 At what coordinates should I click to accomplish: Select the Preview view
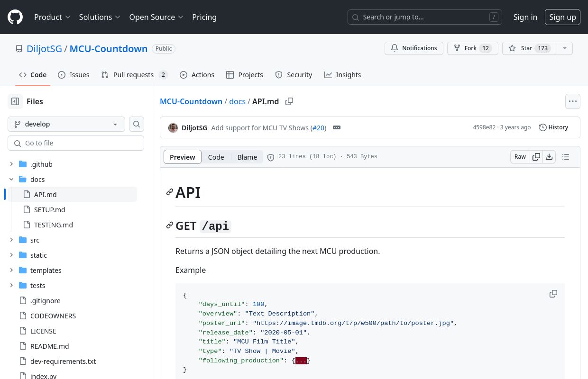(183, 157)
